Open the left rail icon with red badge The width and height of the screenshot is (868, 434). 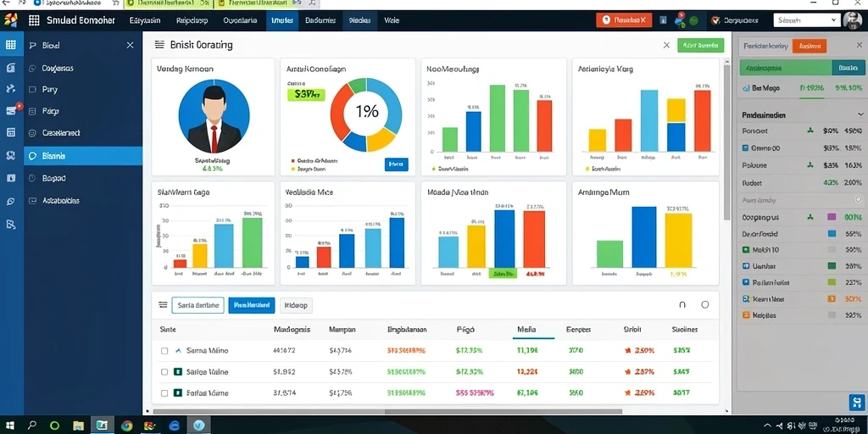11,110
